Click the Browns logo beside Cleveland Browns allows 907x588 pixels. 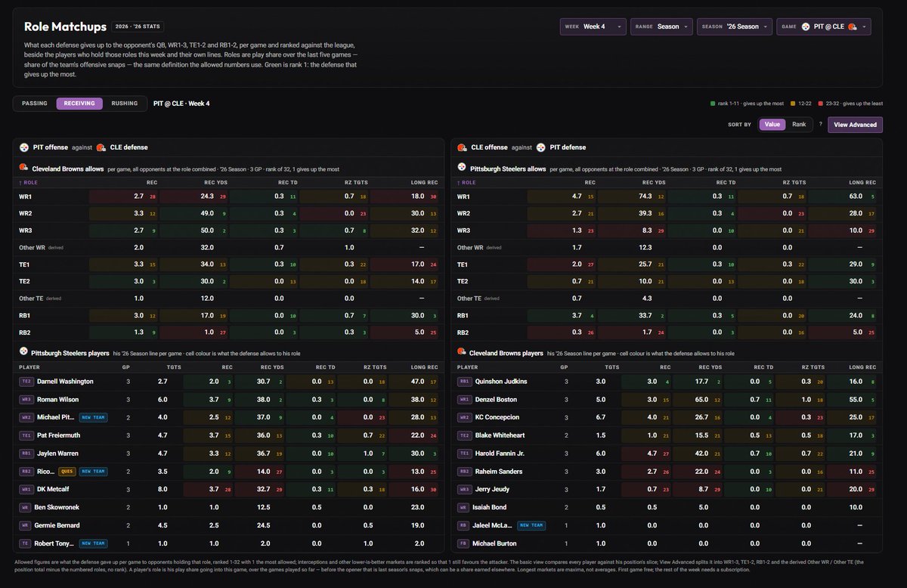[x=23, y=169]
